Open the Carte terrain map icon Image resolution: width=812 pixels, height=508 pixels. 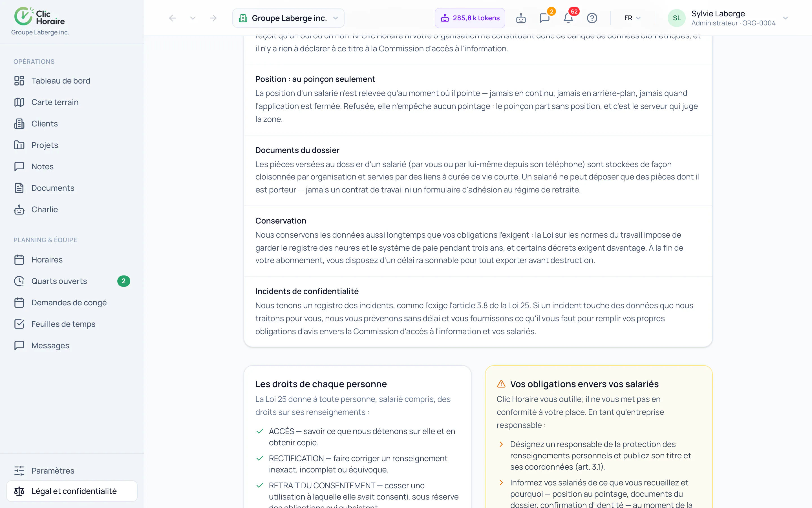(19, 102)
